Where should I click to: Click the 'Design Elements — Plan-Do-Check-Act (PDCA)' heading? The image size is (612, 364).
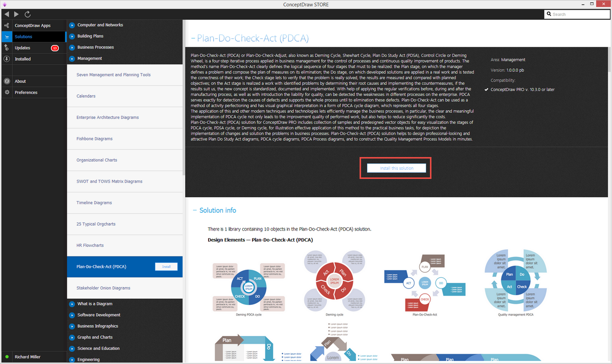click(x=260, y=240)
